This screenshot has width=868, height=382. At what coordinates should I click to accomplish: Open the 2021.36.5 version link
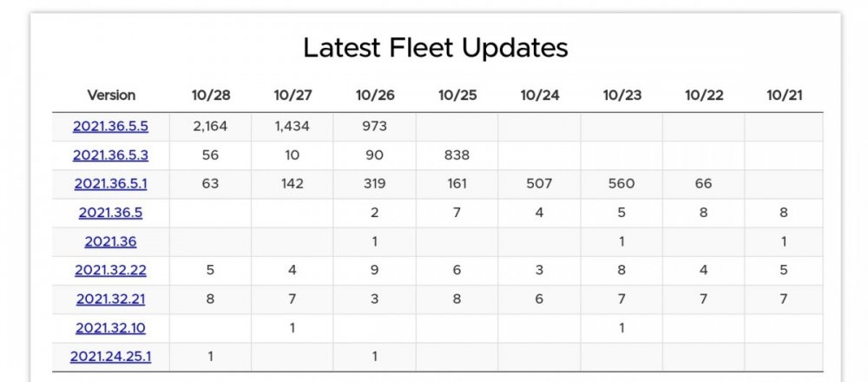click(111, 213)
